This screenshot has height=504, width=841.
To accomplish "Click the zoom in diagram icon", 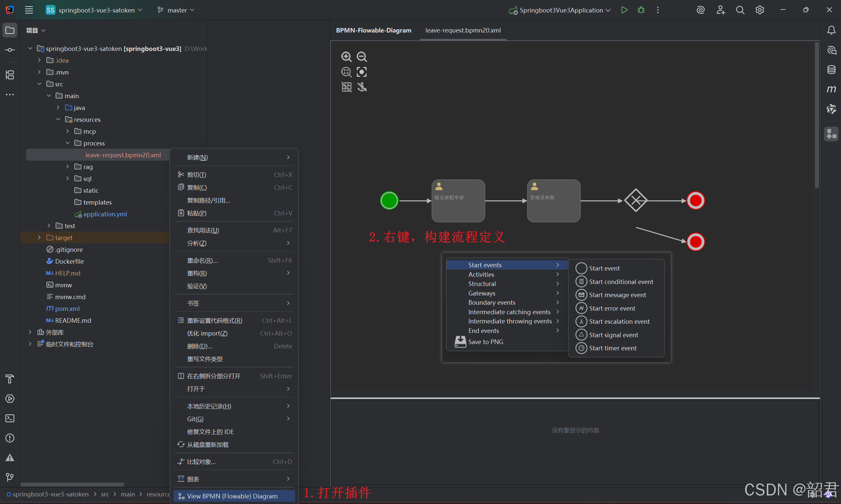I will coord(346,56).
